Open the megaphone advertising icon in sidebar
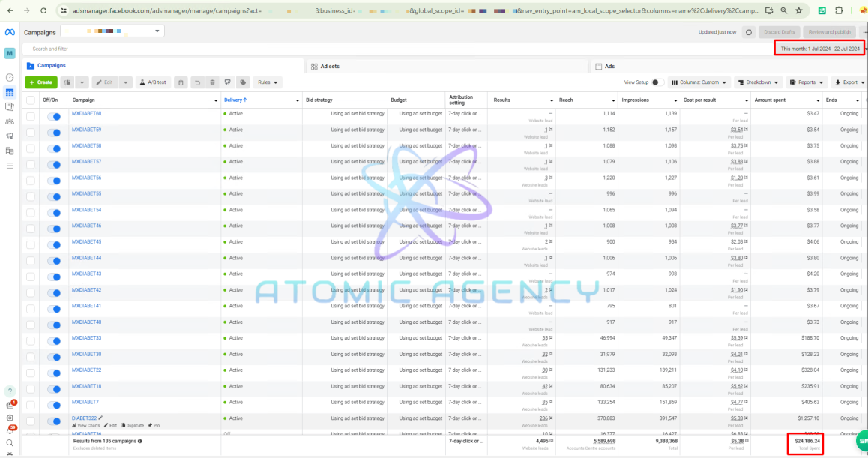Screen dimensions: 868x458 (x=10, y=136)
